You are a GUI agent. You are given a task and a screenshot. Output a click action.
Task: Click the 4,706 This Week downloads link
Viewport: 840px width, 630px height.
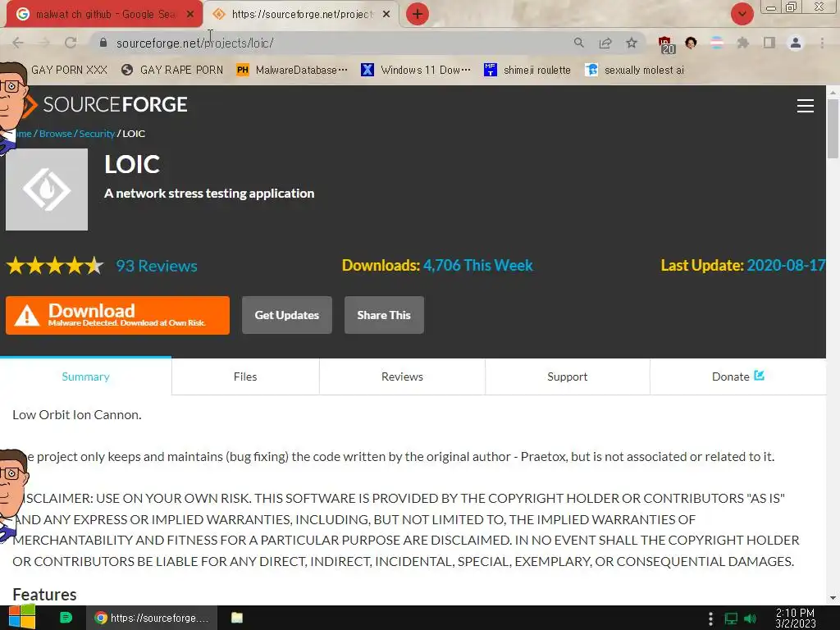click(x=478, y=265)
